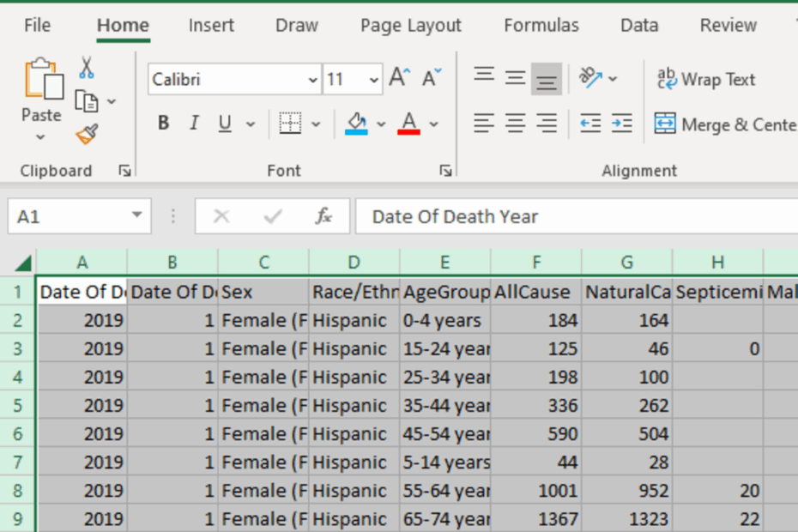Cancel formula bar entry with X
798x532 pixels.
click(x=221, y=216)
